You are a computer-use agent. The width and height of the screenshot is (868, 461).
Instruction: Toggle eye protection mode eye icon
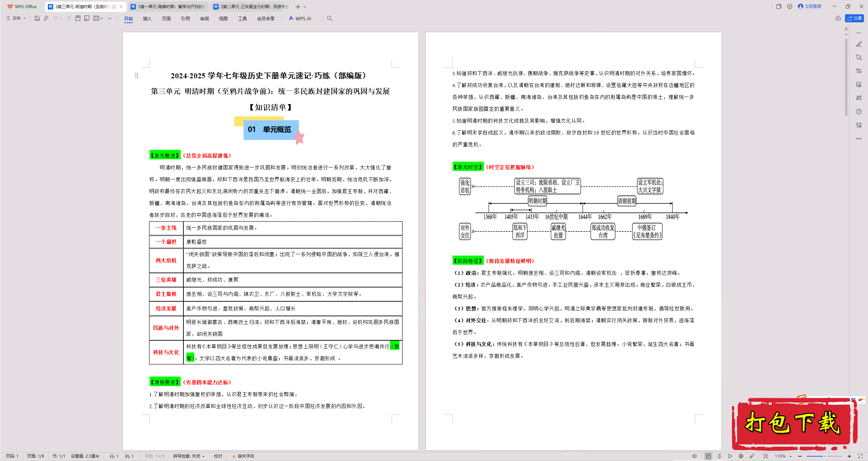694,456
